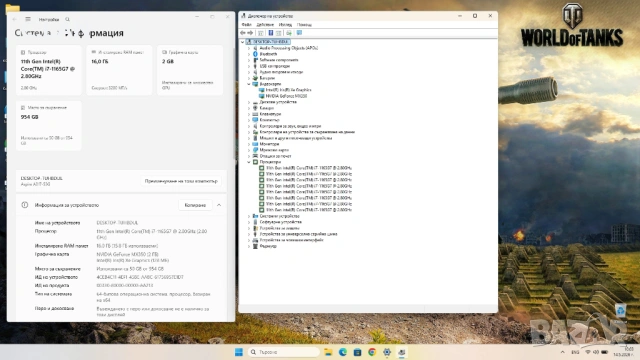
Task: Open Microsoft Store from the taskbar
Action: tap(358, 352)
